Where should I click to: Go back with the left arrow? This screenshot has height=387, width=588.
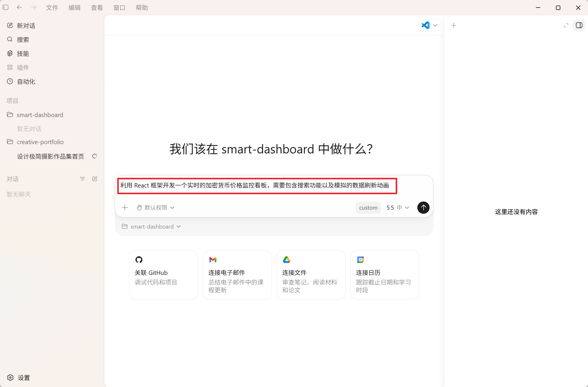pyautogui.click(x=20, y=8)
